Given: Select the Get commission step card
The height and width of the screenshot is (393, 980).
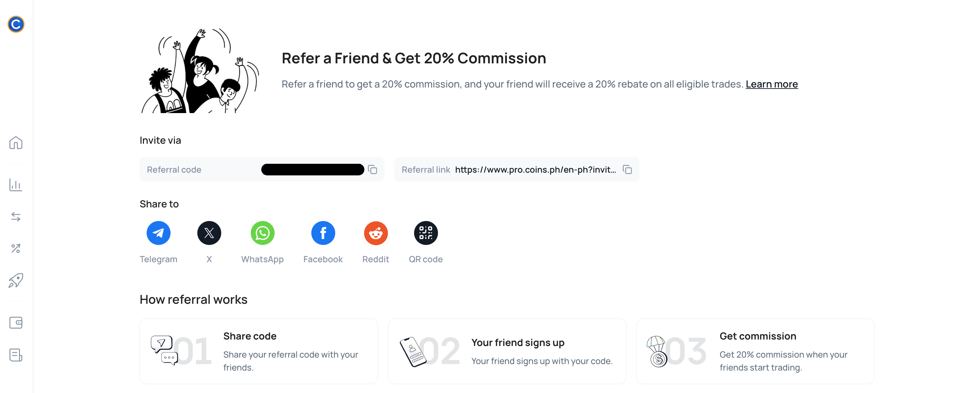Looking at the screenshot, I should (755, 351).
